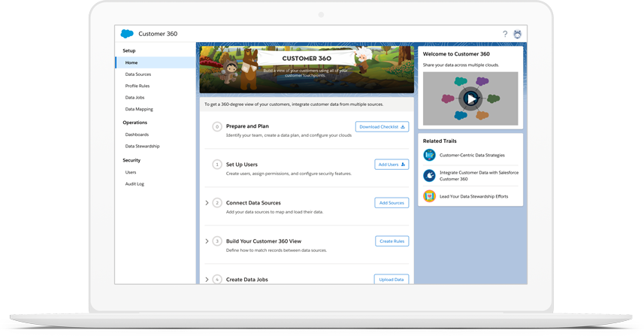Viewport: 644px width, 336px height.
Task: Select Home in the Setup sidebar
Action: point(156,62)
